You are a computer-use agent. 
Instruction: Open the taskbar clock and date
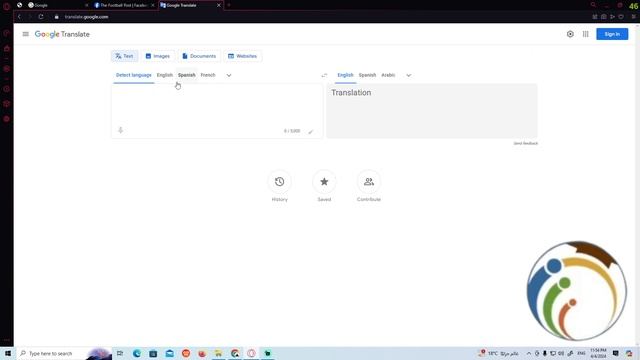(598, 353)
